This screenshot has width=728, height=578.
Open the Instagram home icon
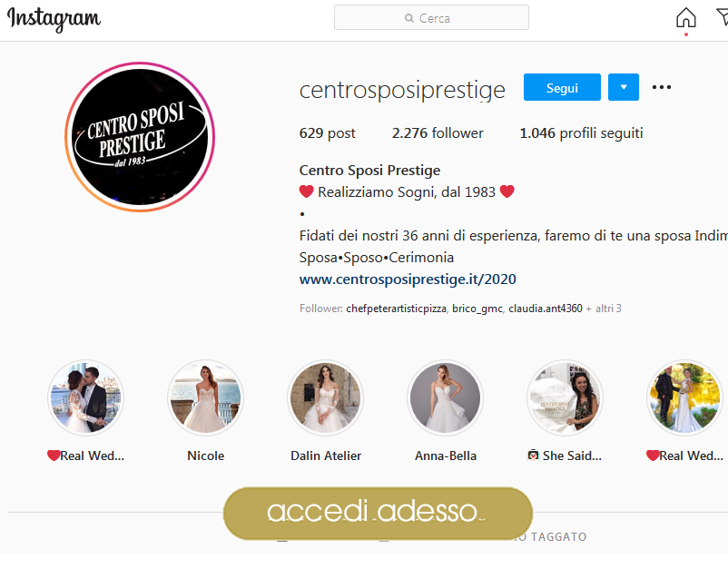point(685,18)
